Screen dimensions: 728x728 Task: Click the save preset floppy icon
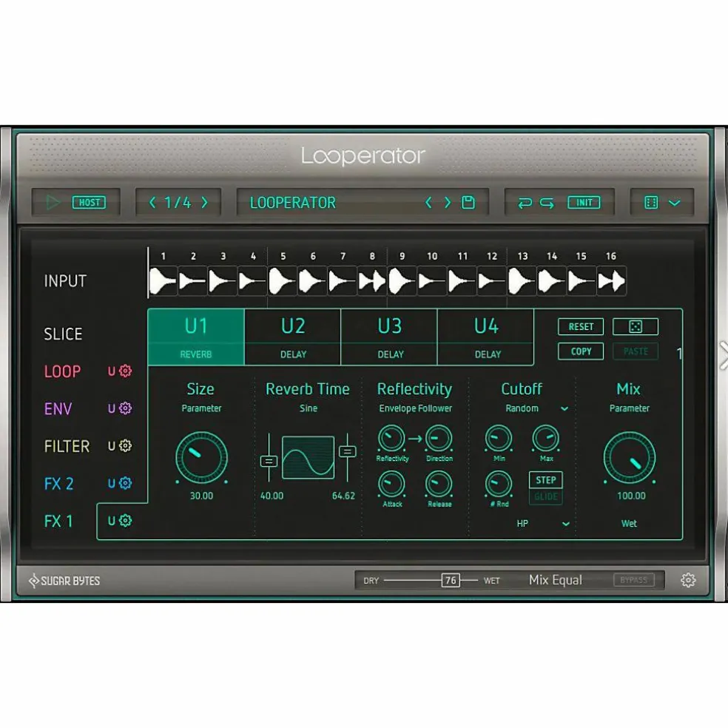468,203
